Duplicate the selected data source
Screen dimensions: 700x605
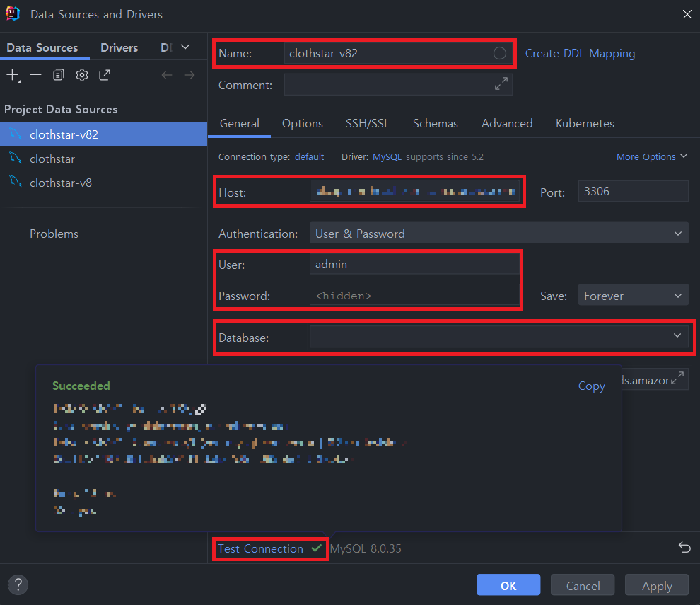coord(59,74)
